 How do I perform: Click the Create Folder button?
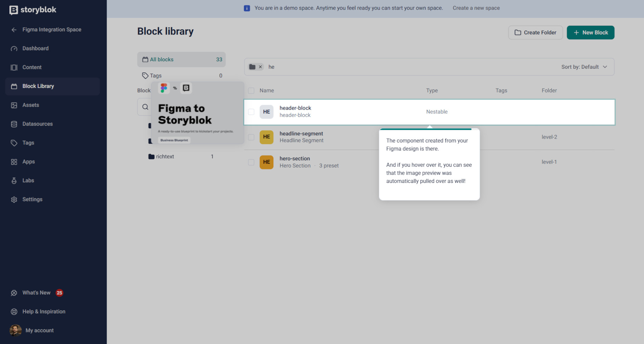coord(535,33)
